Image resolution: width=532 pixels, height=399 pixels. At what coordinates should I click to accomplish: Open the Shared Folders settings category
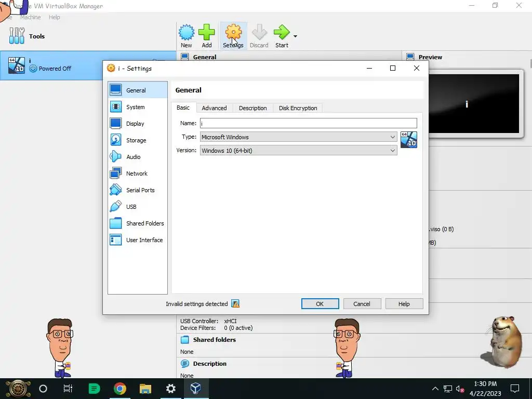coord(137,223)
